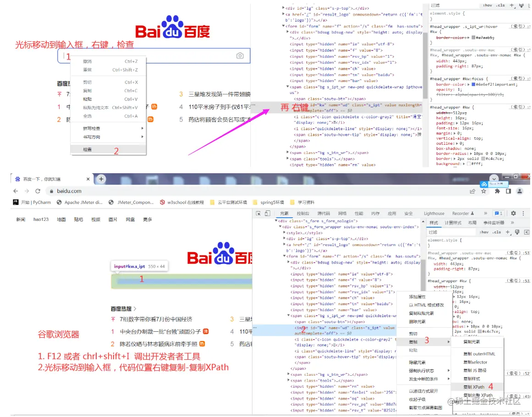Toggle :hov in the upper styles pane
This screenshot has height=417, width=532.
tap(488, 5)
